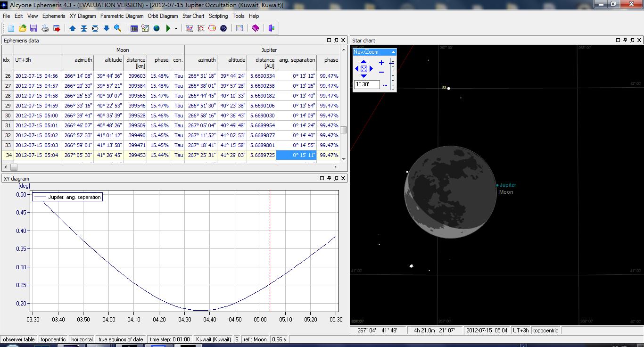
Task: Close the Ephemeris data panel
Action: (x=344, y=41)
